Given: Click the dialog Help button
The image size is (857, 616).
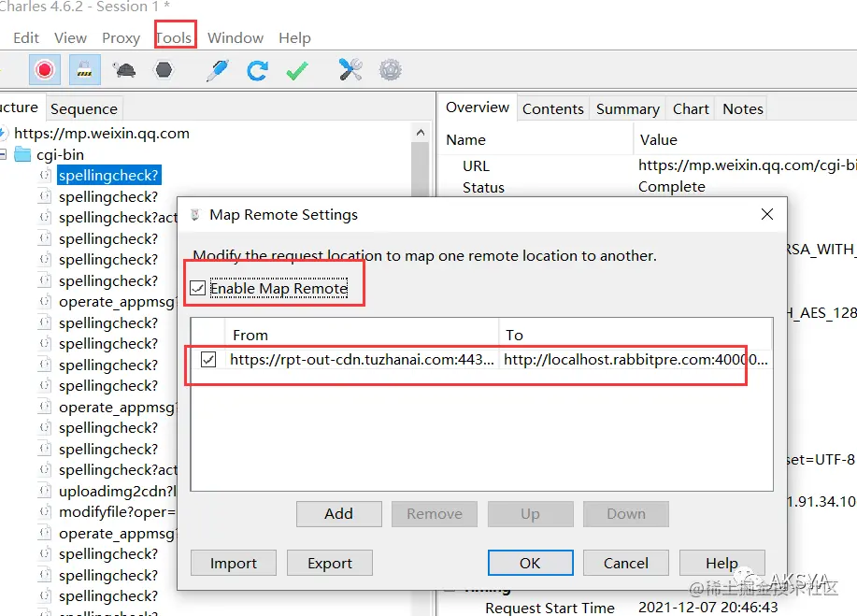Looking at the screenshot, I should 722,563.
